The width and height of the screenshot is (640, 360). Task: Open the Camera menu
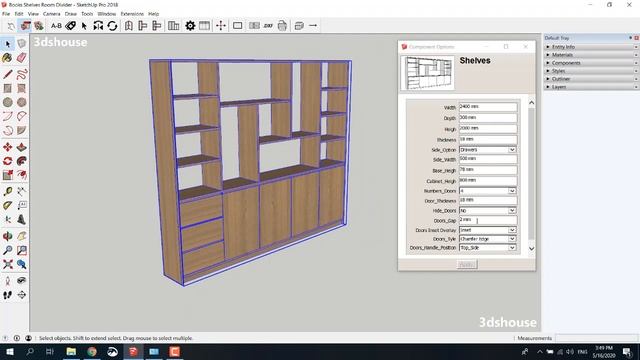(51, 14)
